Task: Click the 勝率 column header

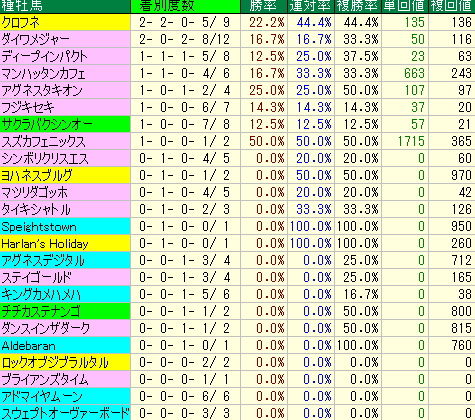Action: 263,6
